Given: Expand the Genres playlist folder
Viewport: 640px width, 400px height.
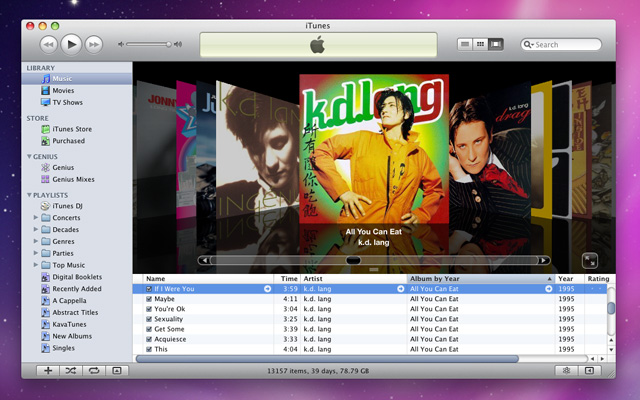Looking at the screenshot, I should (36, 241).
